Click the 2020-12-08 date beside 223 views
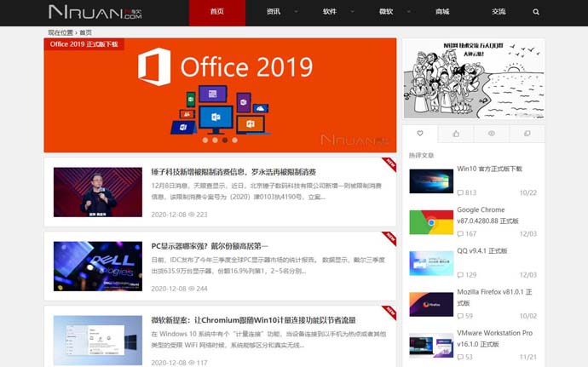588x367 pixels. click(x=169, y=215)
